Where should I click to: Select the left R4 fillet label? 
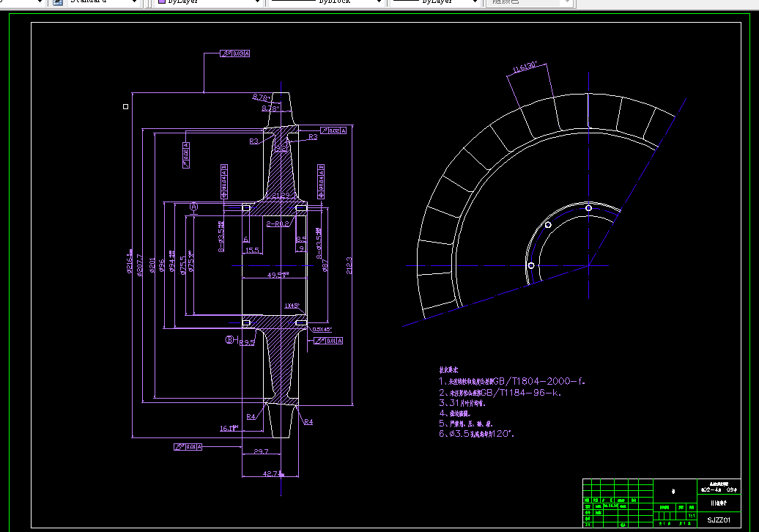pos(251,417)
